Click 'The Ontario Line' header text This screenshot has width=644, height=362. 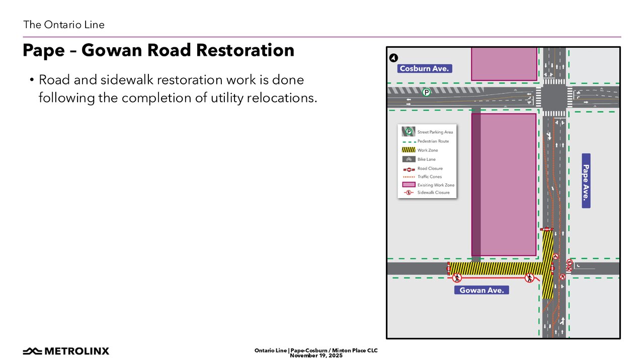pyautogui.click(x=64, y=25)
